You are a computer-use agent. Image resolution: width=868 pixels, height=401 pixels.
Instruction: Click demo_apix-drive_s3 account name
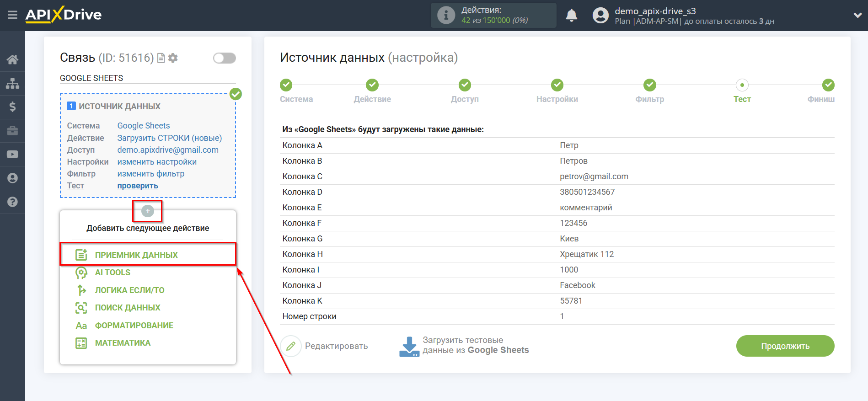click(655, 11)
